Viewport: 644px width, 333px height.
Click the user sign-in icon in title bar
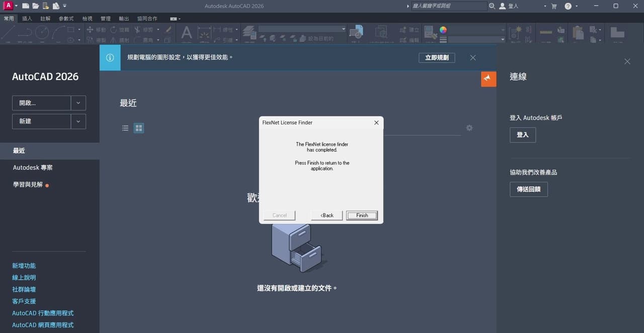(x=502, y=6)
